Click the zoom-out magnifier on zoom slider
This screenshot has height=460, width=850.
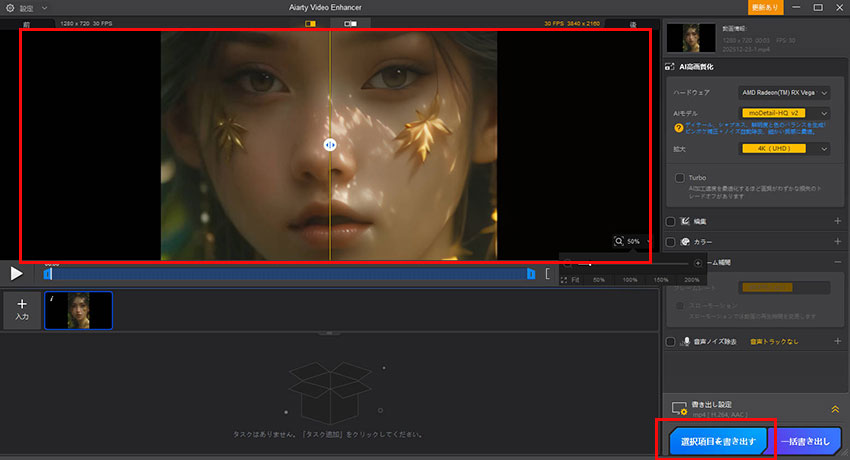tap(568, 263)
